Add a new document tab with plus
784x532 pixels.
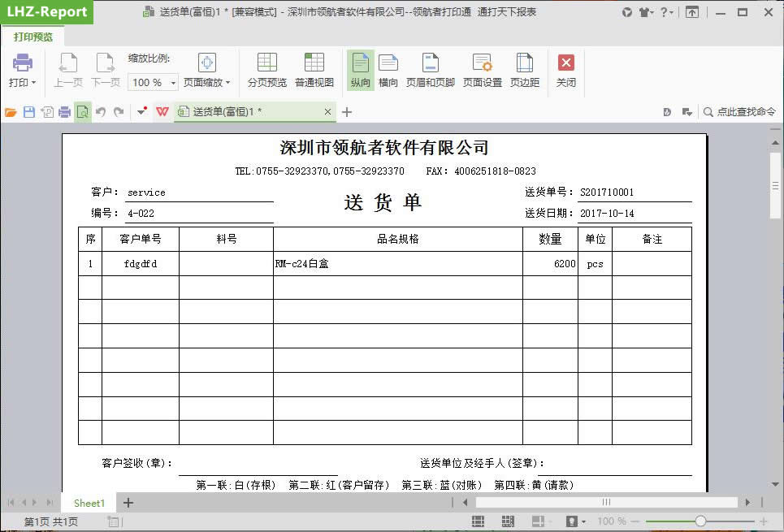point(347,112)
